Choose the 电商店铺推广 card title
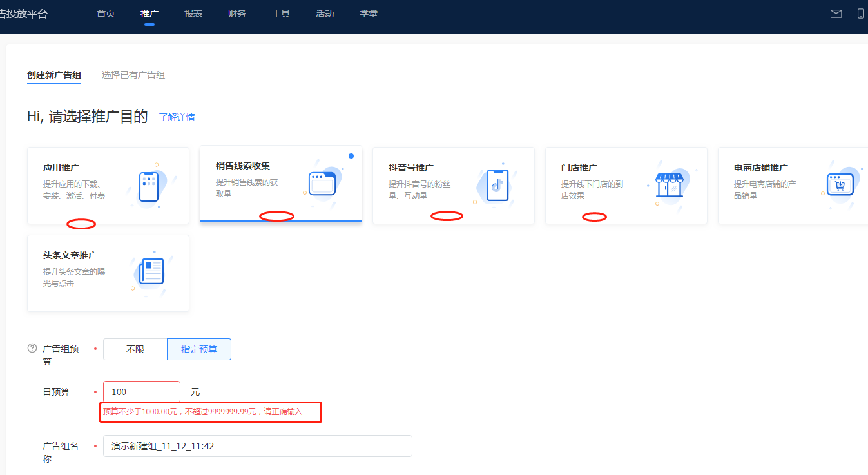This screenshot has width=868, height=475. click(x=761, y=168)
